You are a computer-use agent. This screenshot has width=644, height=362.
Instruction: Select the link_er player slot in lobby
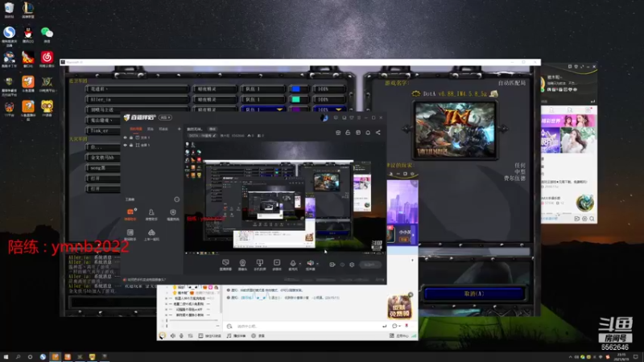pos(103,130)
